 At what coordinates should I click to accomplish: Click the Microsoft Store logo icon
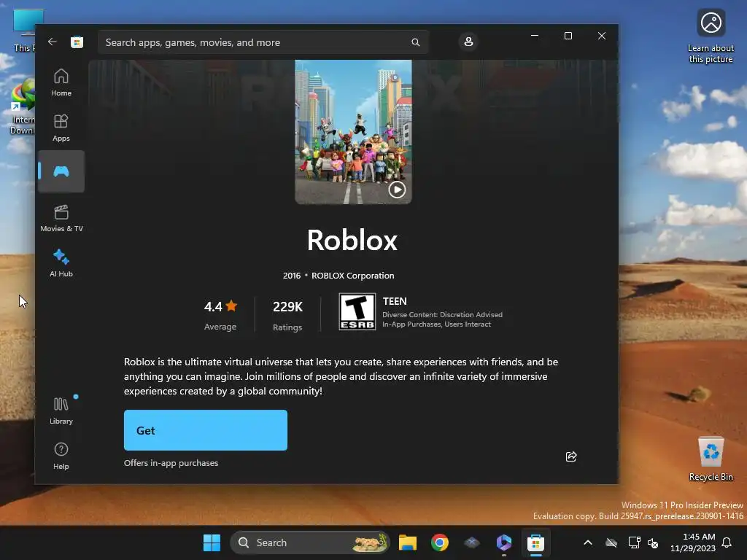coord(77,42)
